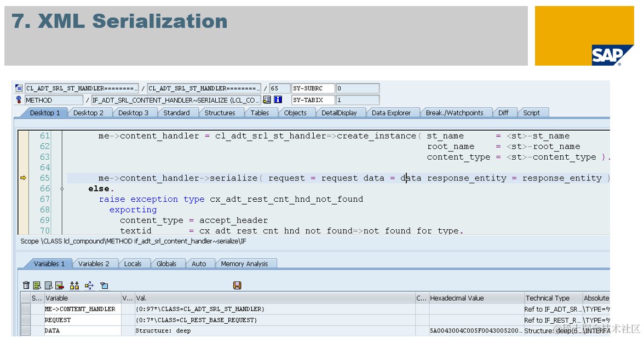Click the yellow execution arrow at line 65
Image resolution: width=644 pixels, height=338 pixels.
point(23,178)
